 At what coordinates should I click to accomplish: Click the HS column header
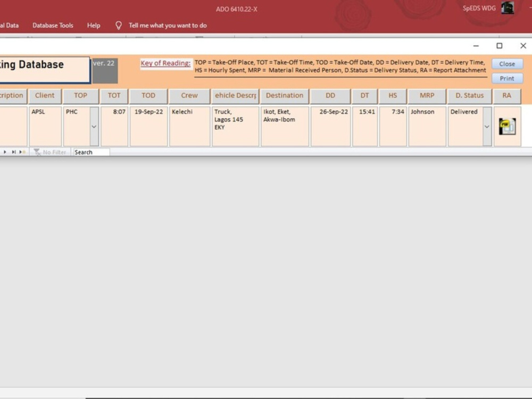coord(393,96)
